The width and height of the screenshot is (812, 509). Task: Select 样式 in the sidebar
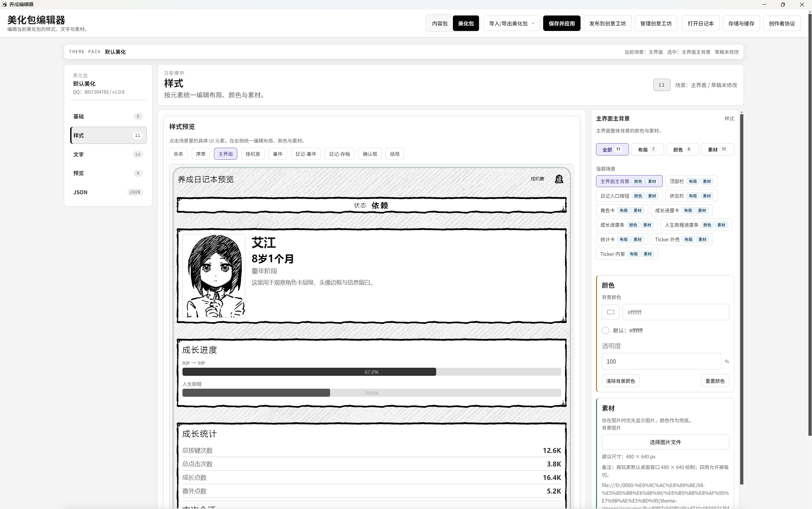(108, 135)
